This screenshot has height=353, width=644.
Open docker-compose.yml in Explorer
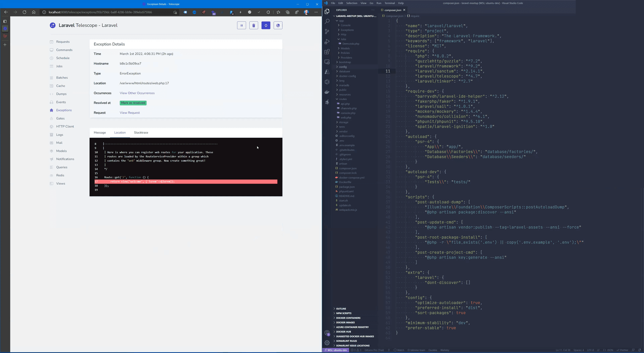[x=351, y=178]
